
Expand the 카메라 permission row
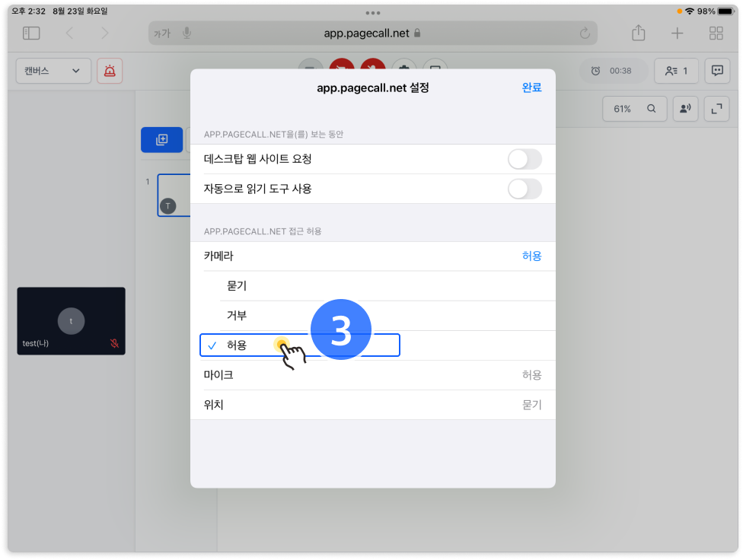click(x=373, y=256)
